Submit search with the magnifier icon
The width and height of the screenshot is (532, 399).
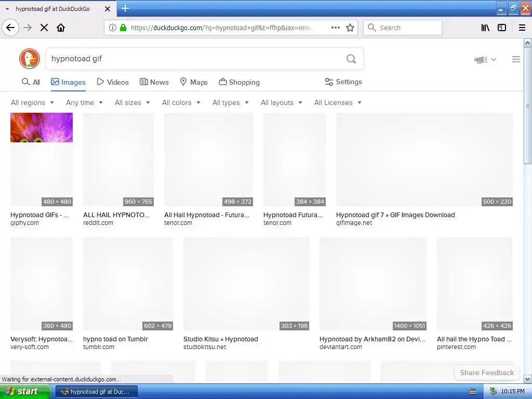[x=351, y=59]
